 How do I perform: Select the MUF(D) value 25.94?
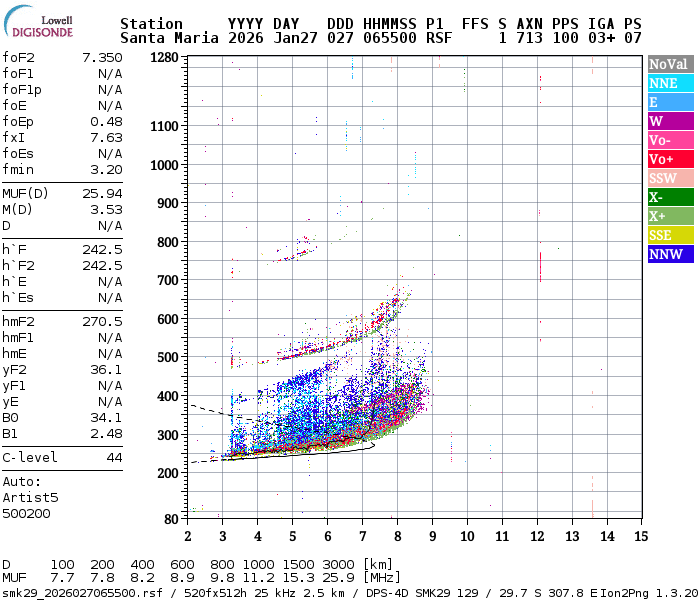click(x=101, y=193)
